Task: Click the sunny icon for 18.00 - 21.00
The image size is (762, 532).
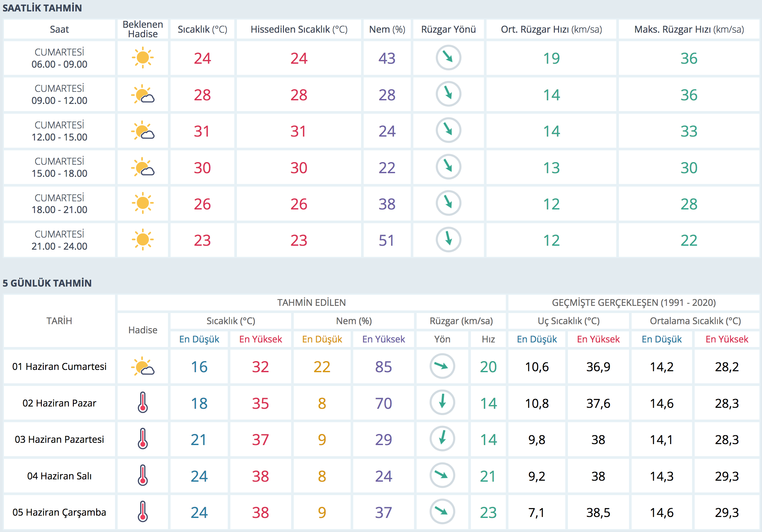Action: point(143,203)
